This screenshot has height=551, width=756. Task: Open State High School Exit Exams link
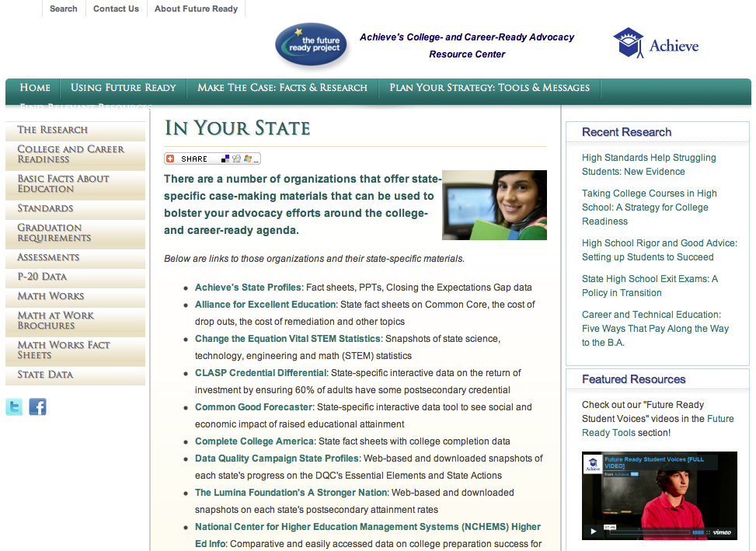650,286
